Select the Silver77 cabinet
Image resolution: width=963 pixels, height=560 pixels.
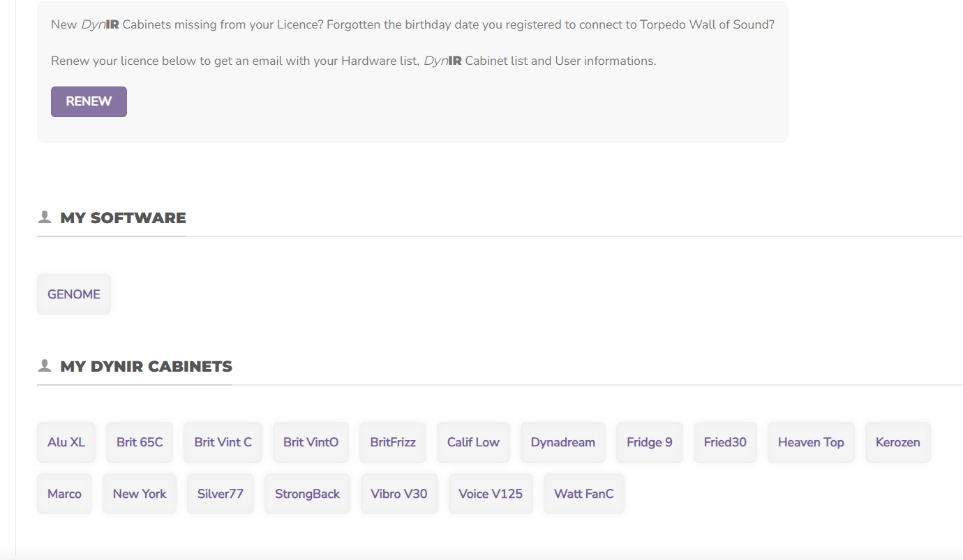click(220, 494)
